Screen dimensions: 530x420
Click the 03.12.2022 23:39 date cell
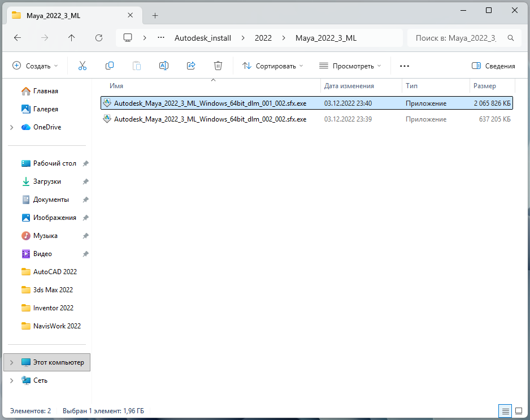(x=348, y=119)
